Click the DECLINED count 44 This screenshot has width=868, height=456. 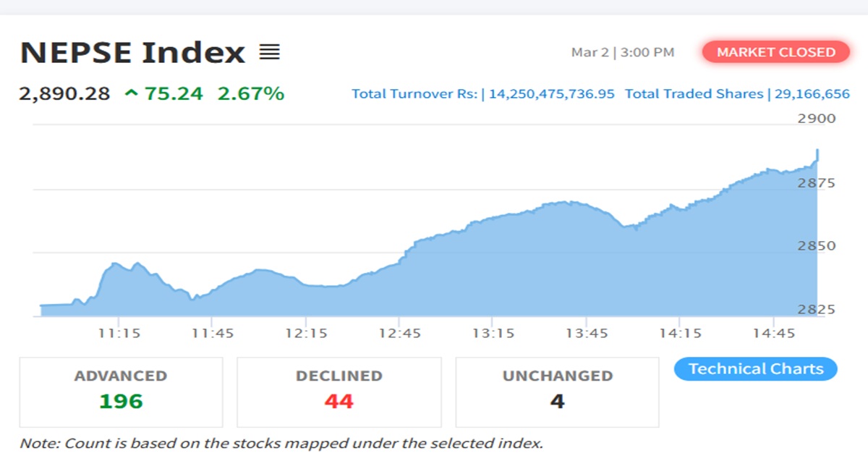(339, 401)
